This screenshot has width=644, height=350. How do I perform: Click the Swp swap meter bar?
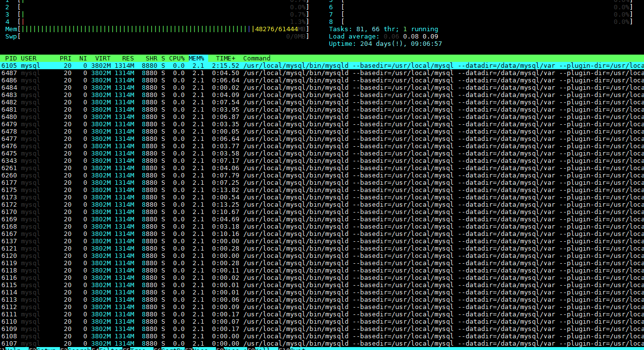[157, 37]
